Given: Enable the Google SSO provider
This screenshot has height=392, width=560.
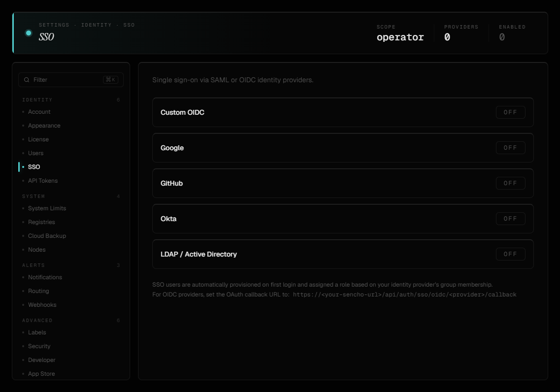Looking at the screenshot, I should pyautogui.click(x=510, y=148).
